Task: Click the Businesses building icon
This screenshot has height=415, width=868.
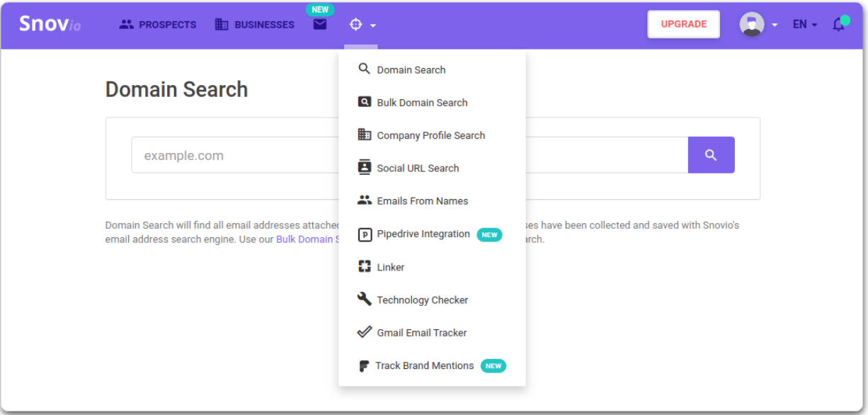Action: 222,24
